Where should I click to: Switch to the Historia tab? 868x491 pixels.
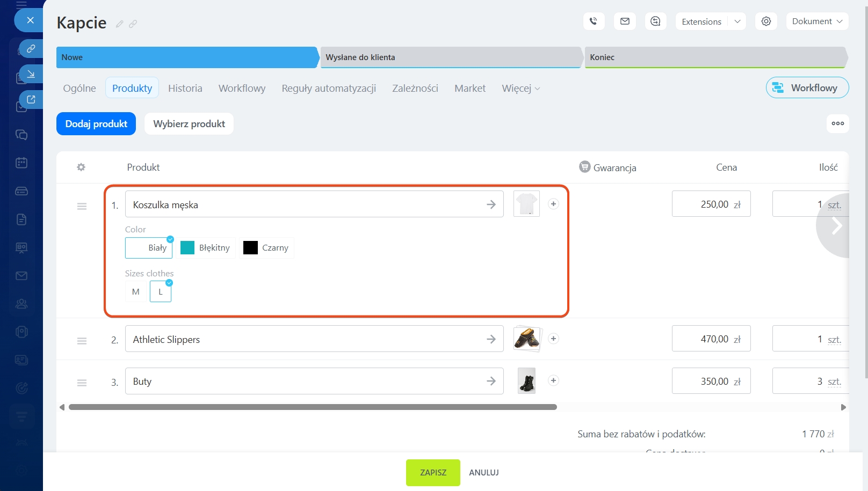point(185,89)
